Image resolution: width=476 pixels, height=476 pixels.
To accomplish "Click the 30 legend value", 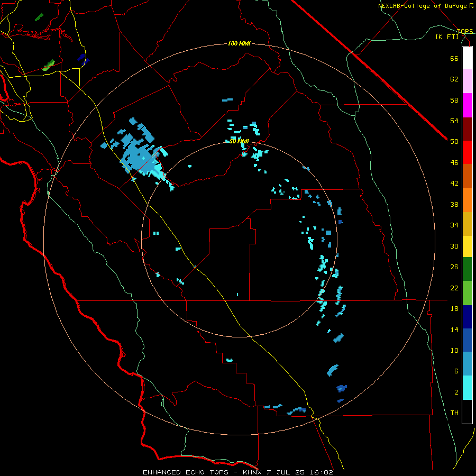I will coord(454,246).
